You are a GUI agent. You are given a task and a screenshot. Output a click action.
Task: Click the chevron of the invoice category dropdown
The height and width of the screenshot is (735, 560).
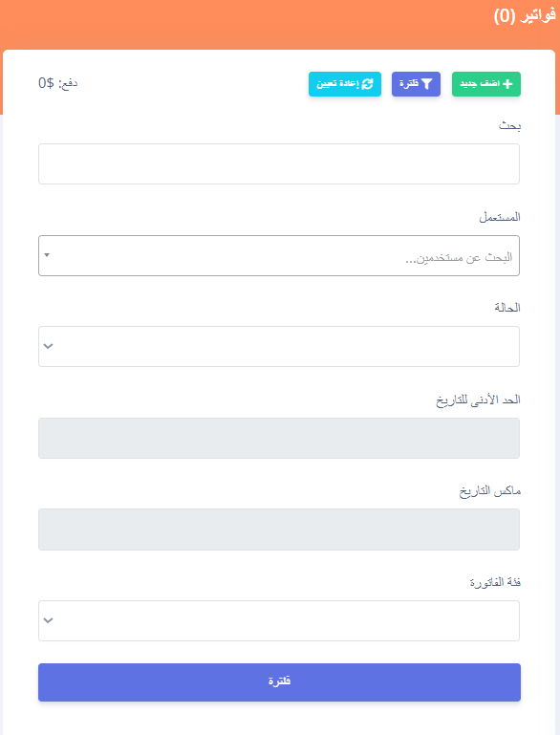click(49, 620)
